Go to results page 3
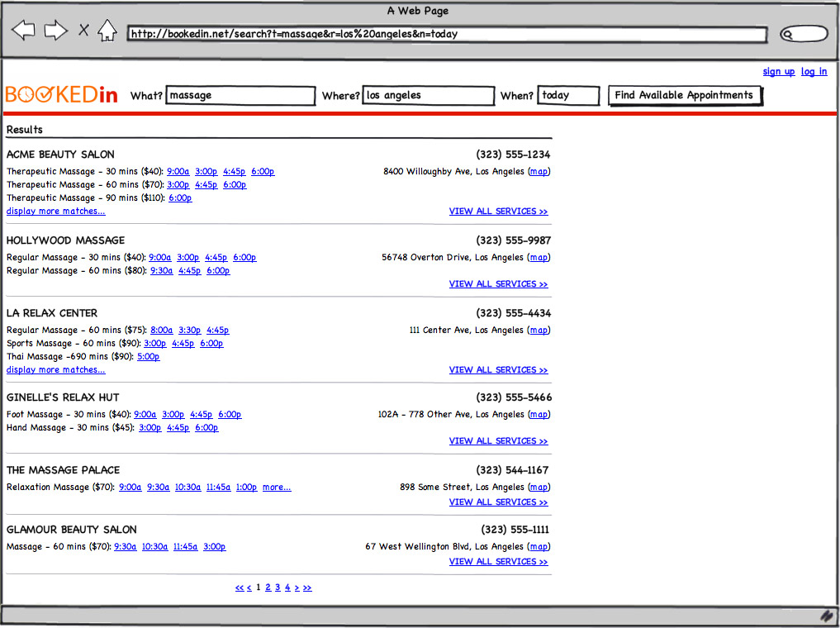This screenshot has width=840, height=628. [278, 588]
